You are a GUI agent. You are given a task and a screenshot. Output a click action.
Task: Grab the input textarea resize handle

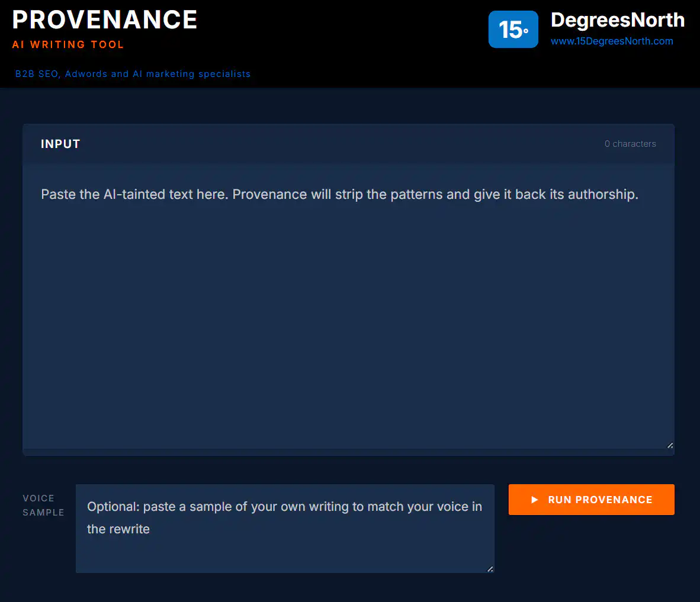pyautogui.click(x=670, y=445)
